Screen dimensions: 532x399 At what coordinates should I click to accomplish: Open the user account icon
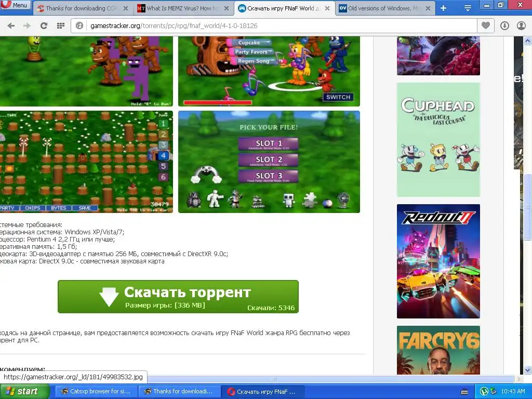pos(521,25)
